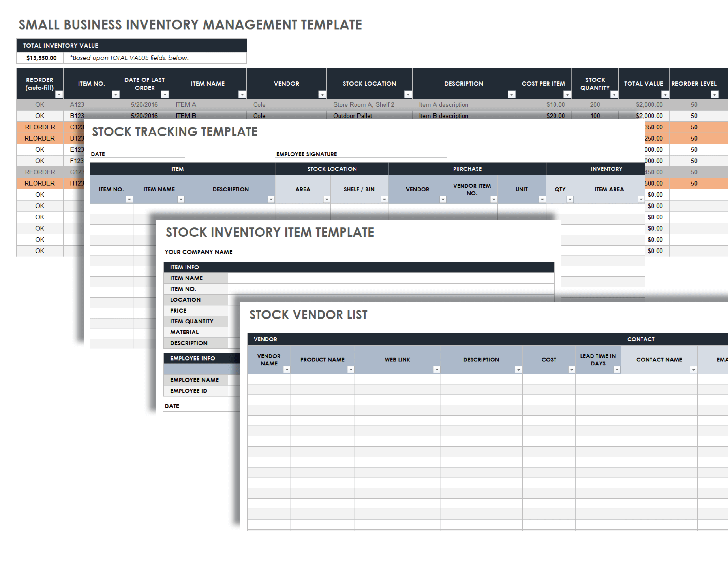Screen dimensions: 728x563
Task: Open COST PER ITEM filter dropdown
Action: click(567, 95)
